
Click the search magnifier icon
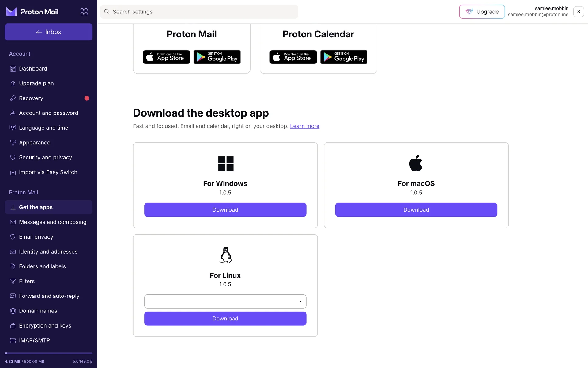[x=107, y=12]
